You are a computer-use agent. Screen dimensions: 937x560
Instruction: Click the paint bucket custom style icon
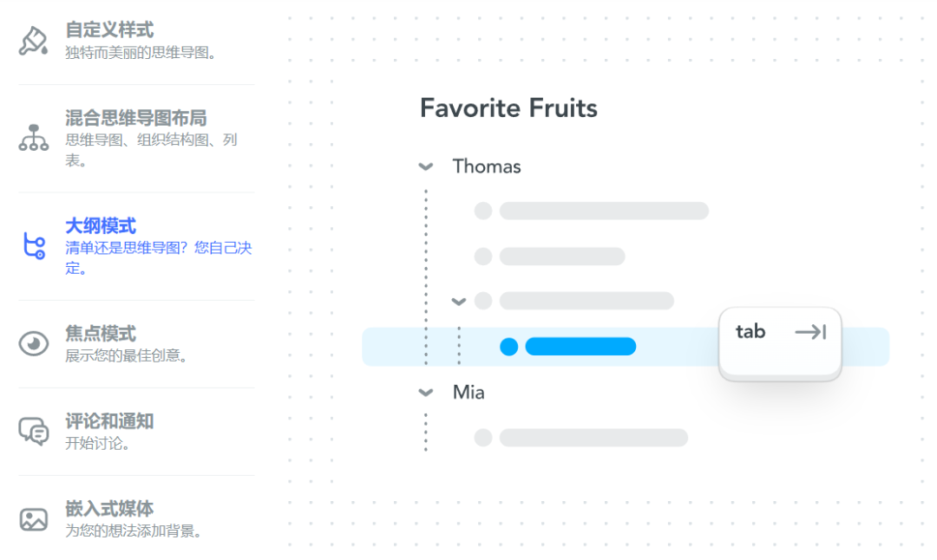34,41
